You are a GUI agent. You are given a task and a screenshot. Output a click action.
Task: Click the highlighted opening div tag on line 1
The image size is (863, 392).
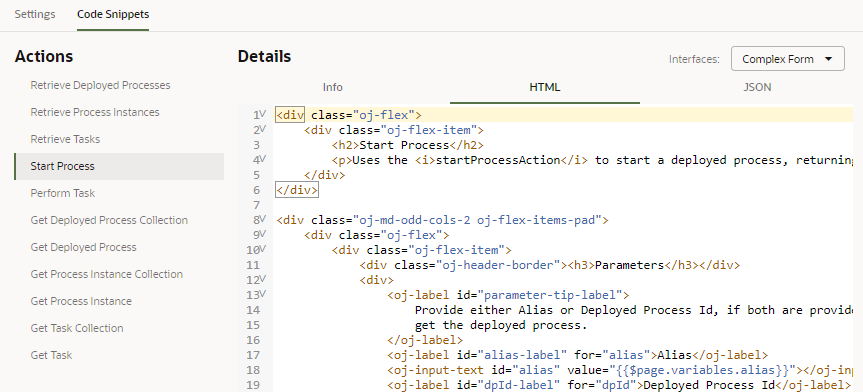click(290, 115)
